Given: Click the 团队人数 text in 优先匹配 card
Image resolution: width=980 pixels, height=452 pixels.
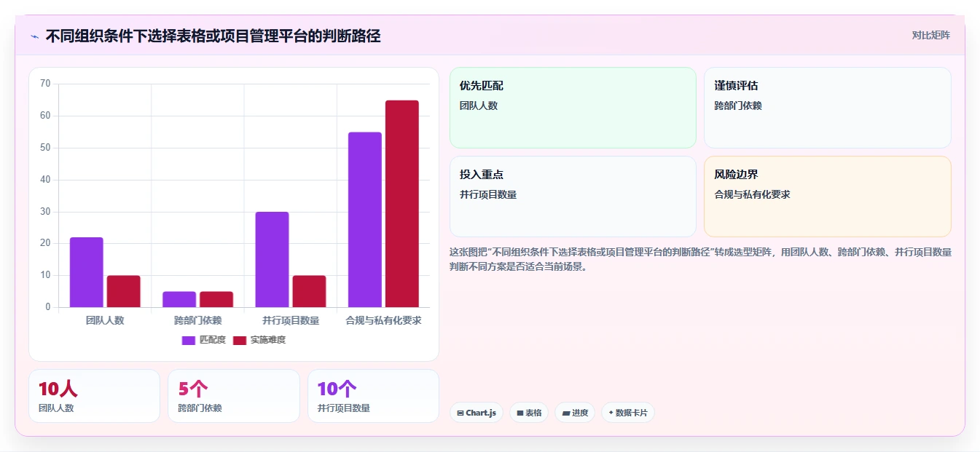Looking at the screenshot, I should pos(479,106).
